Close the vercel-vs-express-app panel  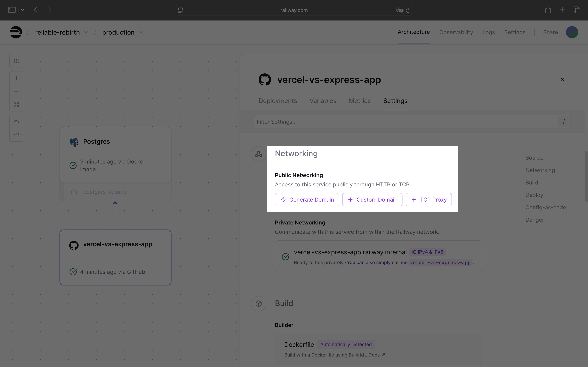[x=563, y=80]
